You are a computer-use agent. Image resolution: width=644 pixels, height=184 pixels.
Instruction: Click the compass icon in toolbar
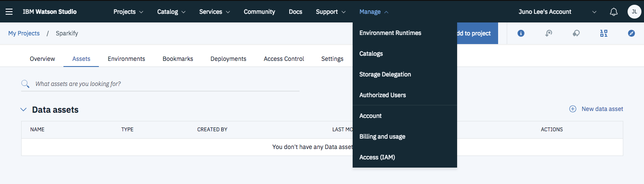(x=631, y=33)
